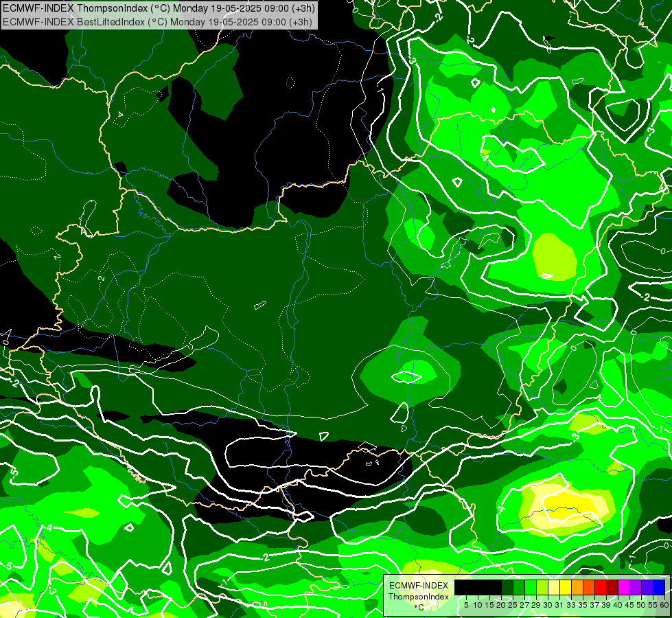Select the medium green 25-27 legend swatch
Screen dimensions: 672x618
(519, 587)
